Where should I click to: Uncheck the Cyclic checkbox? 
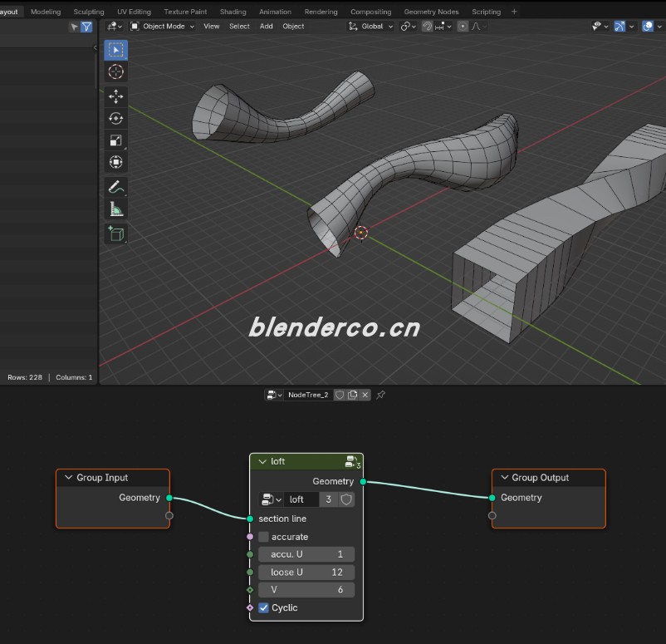point(263,608)
